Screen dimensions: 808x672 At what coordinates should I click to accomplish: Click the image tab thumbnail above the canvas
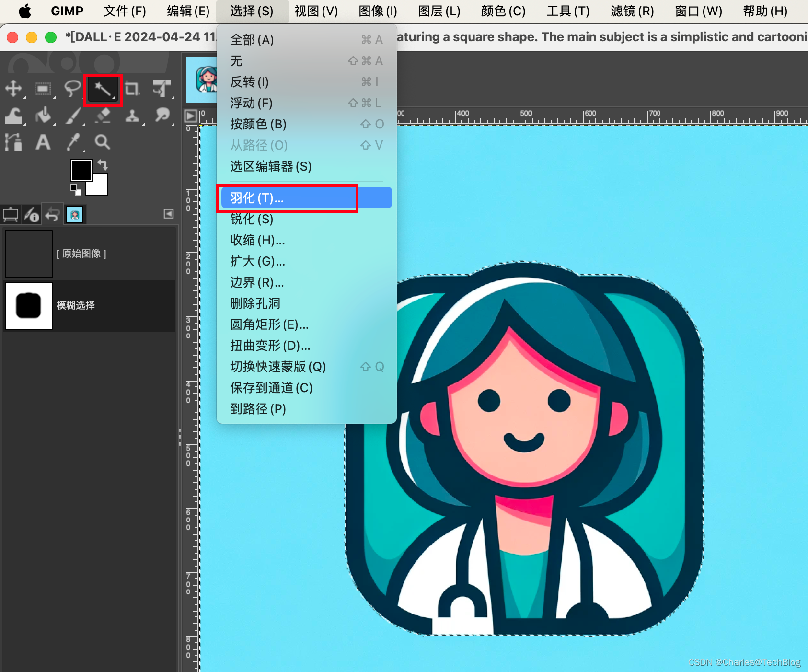[201, 80]
